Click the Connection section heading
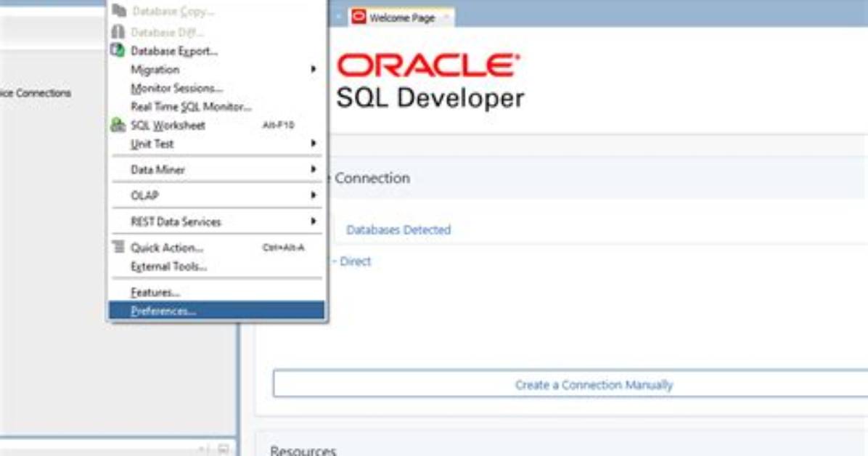This screenshot has width=868, height=456. 372,178
